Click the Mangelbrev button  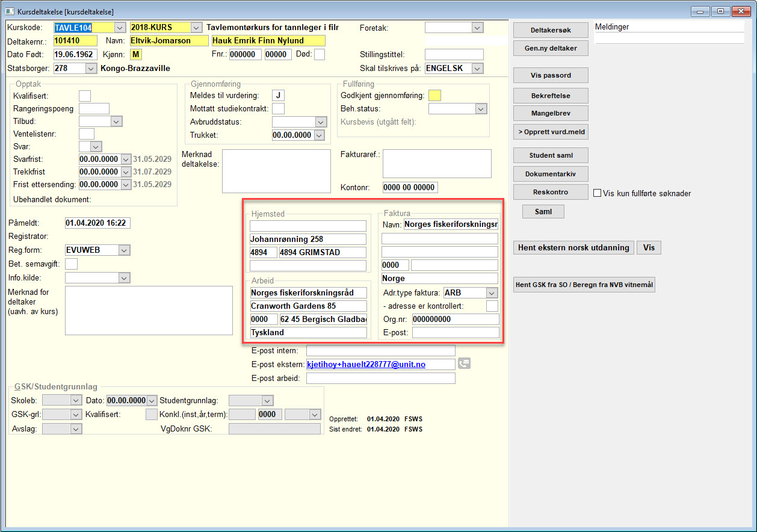pyautogui.click(x=551, y=113)
